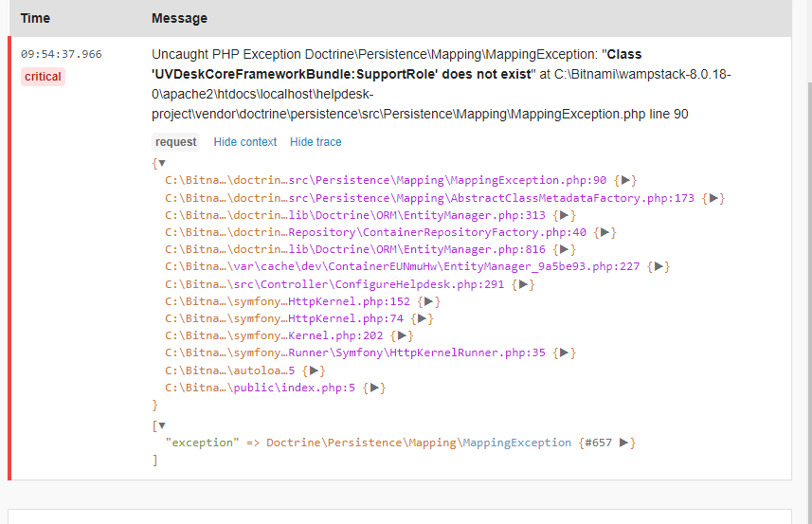Click the Message column header
The height and width of the screenshot is (524, 812).
[x=179, y=18]
